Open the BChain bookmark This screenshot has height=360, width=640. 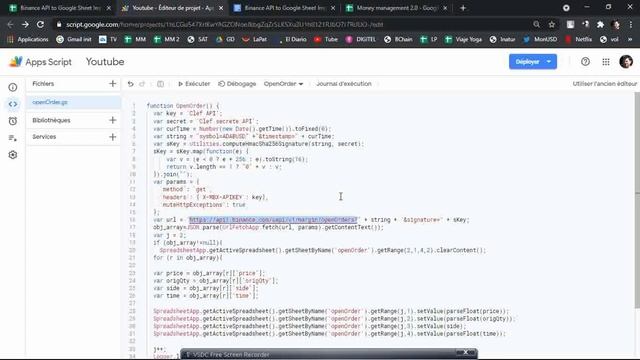(398, 39)
